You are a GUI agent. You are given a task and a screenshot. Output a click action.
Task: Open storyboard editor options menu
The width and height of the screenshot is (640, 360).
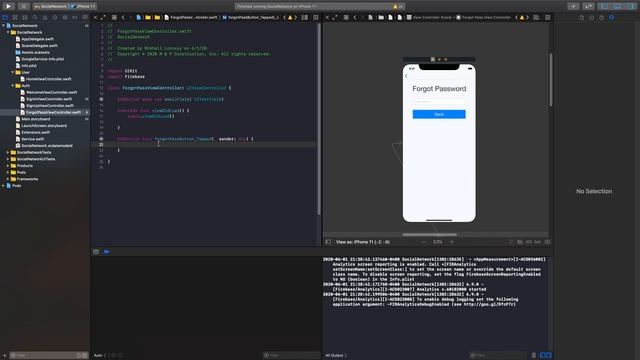pos(536,18)
